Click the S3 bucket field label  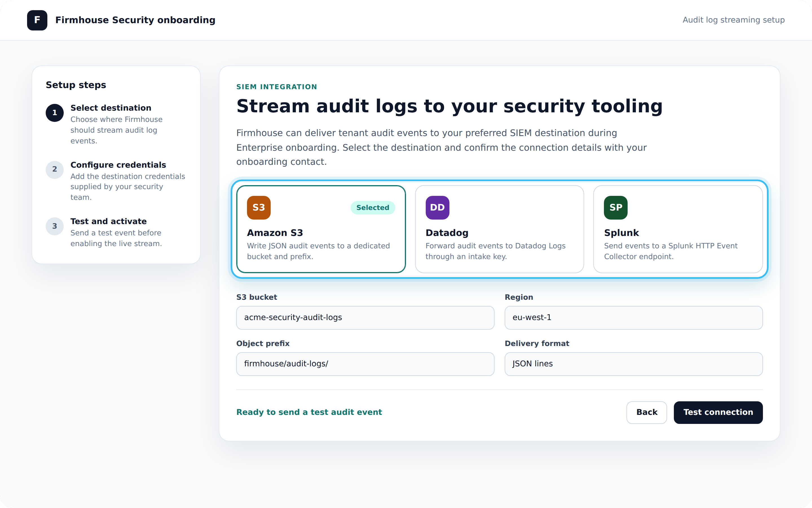point(257,297)
